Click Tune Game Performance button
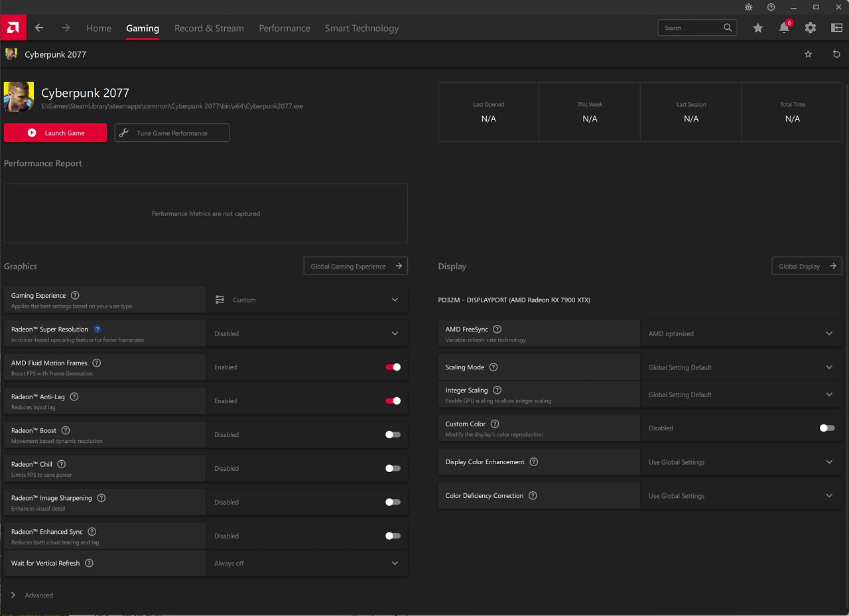The height and width of the screenshot is (616, 849). [x=172, y=133]
